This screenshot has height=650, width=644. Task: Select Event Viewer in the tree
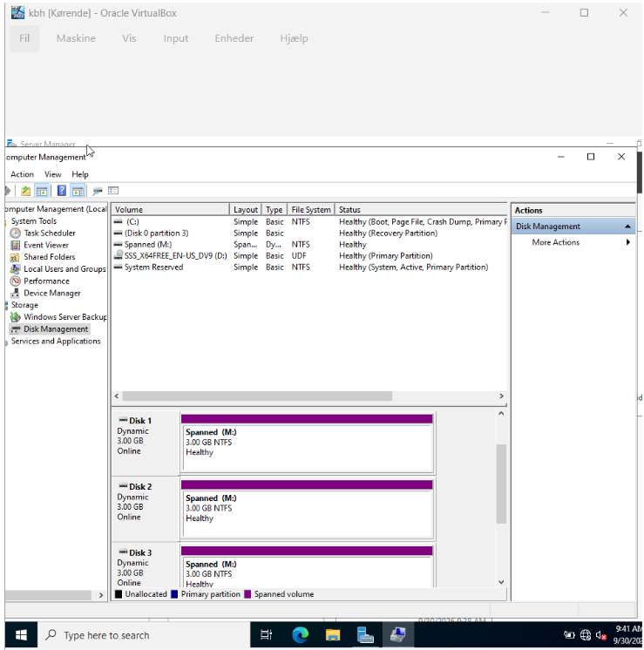46,245
